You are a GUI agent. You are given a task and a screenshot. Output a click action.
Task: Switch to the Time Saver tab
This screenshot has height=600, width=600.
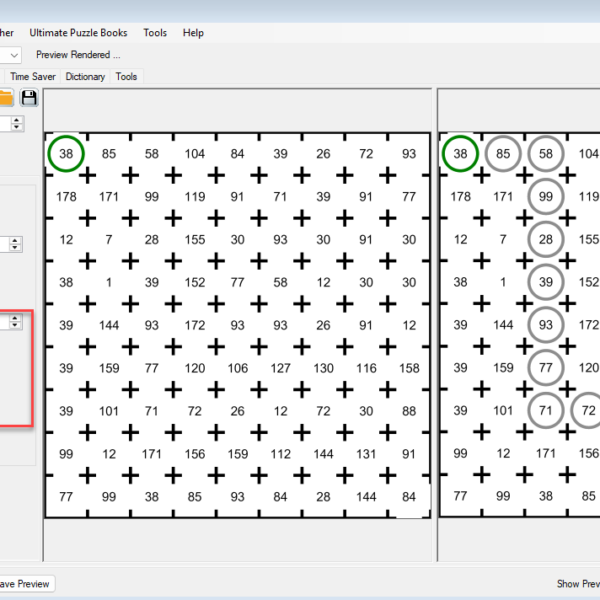tap(33, 76)
